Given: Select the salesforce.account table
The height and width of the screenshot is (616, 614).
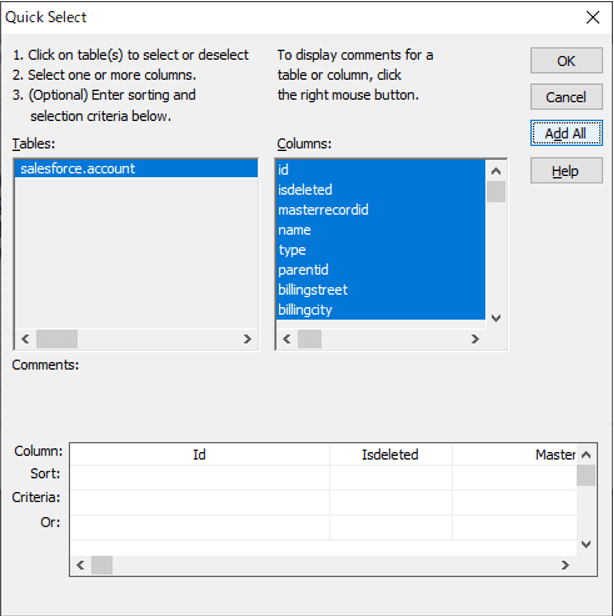Looking at the screenshot, I should tap(78, 169).
